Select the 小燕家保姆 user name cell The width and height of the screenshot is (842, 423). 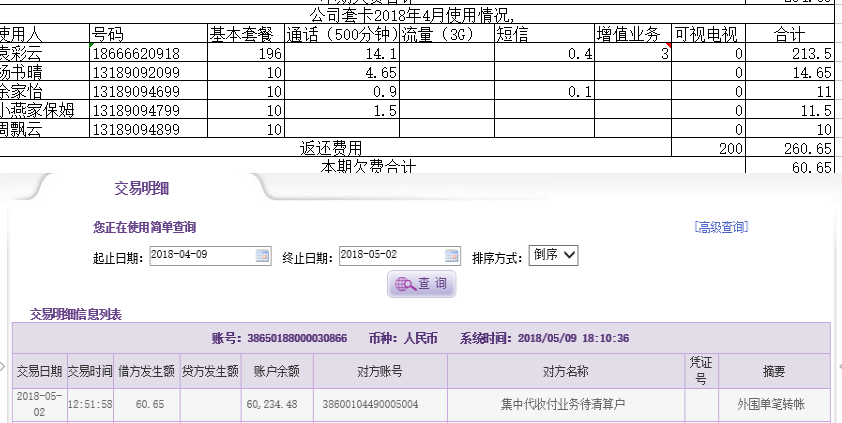pyautogui.click(x=44, y=110)
